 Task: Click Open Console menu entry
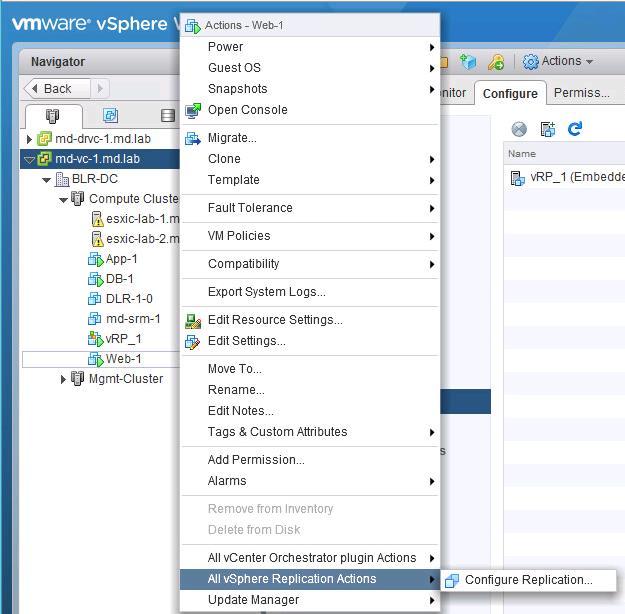coord(310,110)
